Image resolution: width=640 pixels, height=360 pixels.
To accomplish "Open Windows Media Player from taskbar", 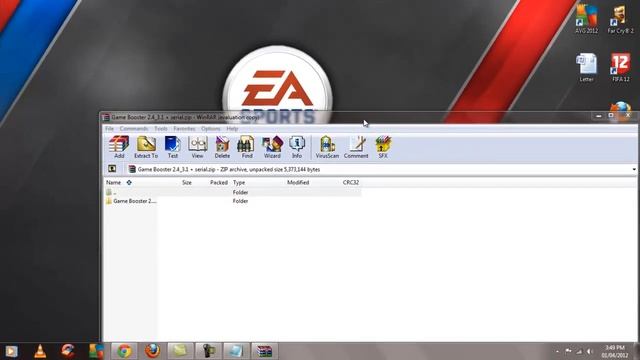I will point(11,351).
